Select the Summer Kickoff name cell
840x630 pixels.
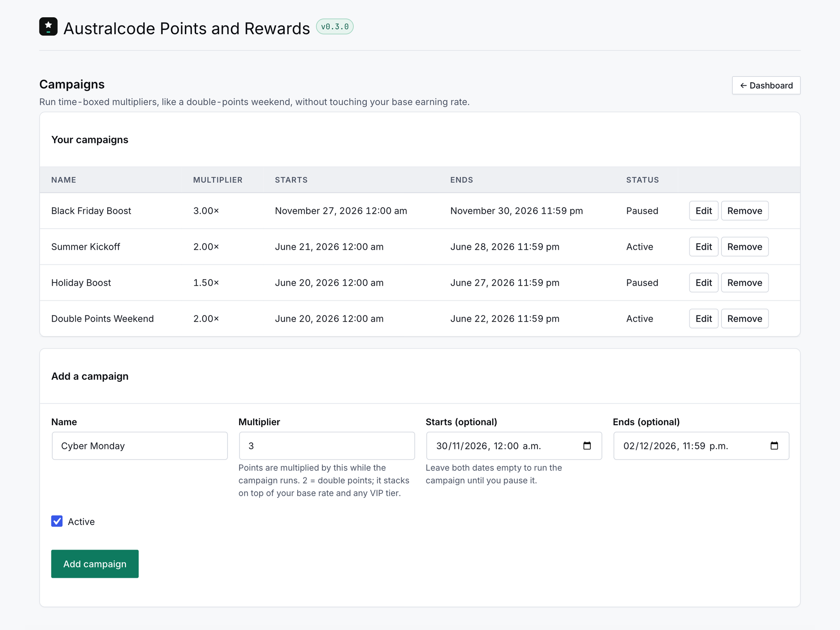85,247
